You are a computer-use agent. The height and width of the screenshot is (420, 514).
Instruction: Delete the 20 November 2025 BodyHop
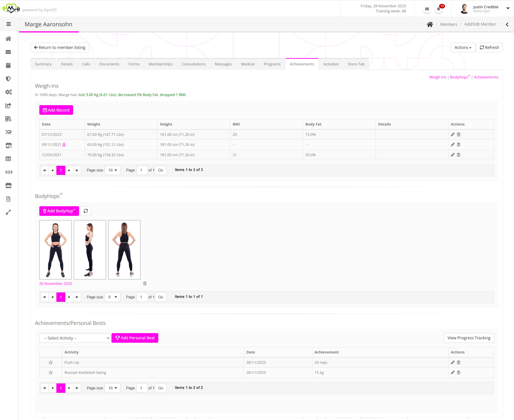(145, 284)
